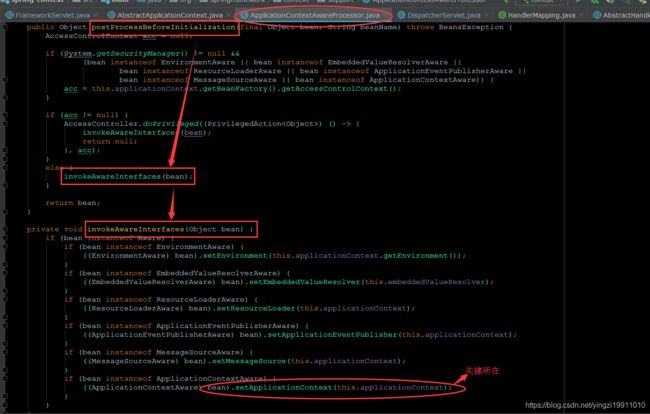Collapse the postProcessBeforeInitialization method fold marker

click(5, 27)
